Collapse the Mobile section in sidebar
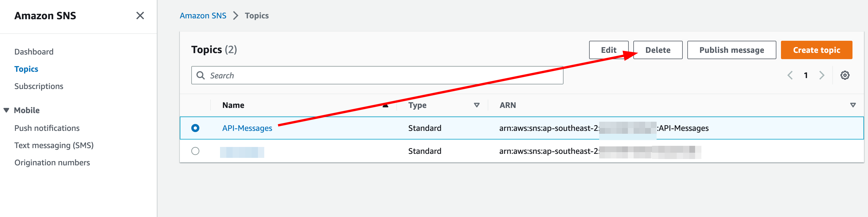This screenshot has height=217, width=868. (6, 110)
